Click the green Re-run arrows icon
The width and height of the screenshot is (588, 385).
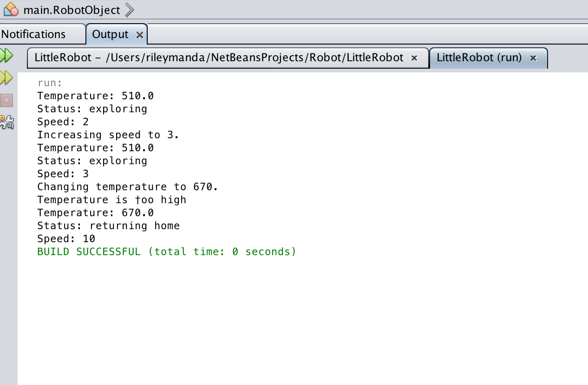7,56
